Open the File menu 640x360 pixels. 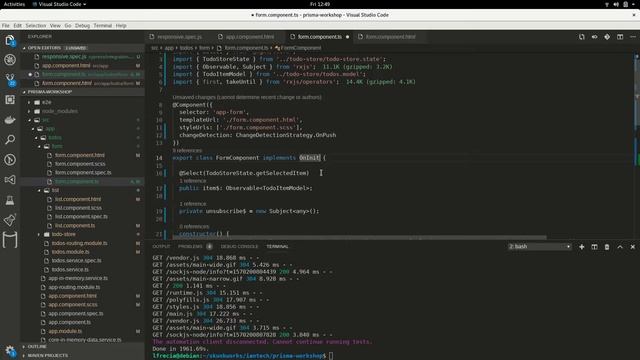(6, 25)
